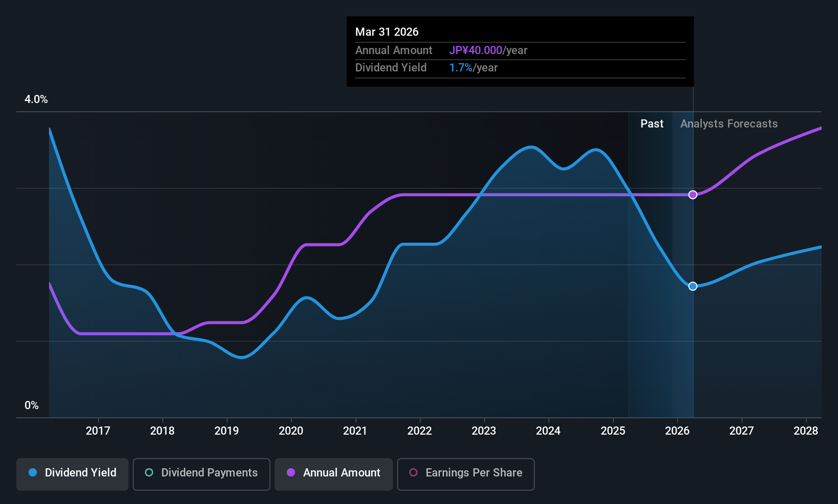The height and width of the screenshot is (504, 838).
Task: Enable the Dividend Payments series
Action: tap(201, 474)
